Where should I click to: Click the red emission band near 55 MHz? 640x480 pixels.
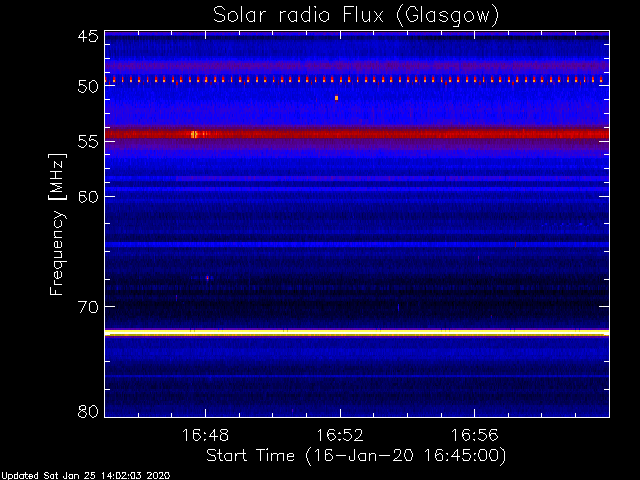(357, 133)
